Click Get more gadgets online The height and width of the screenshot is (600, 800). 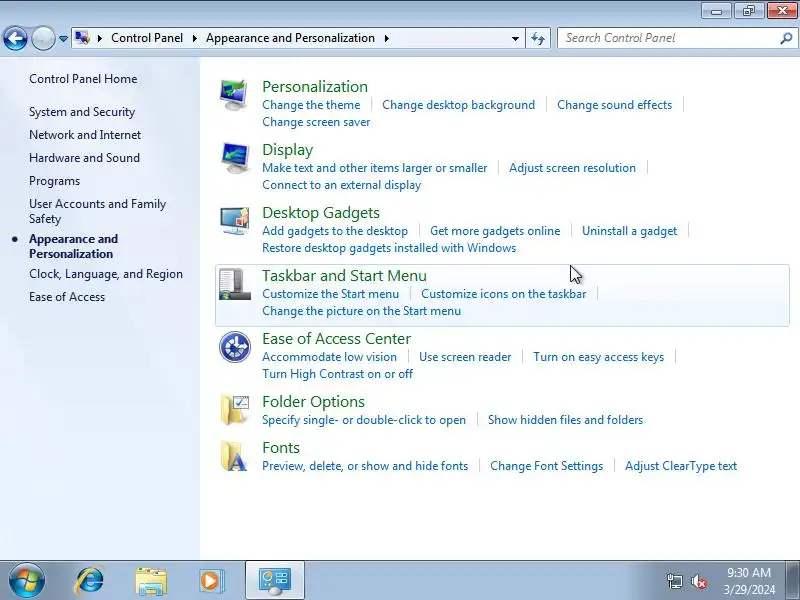pyautogui.click(x=495, y=231)
